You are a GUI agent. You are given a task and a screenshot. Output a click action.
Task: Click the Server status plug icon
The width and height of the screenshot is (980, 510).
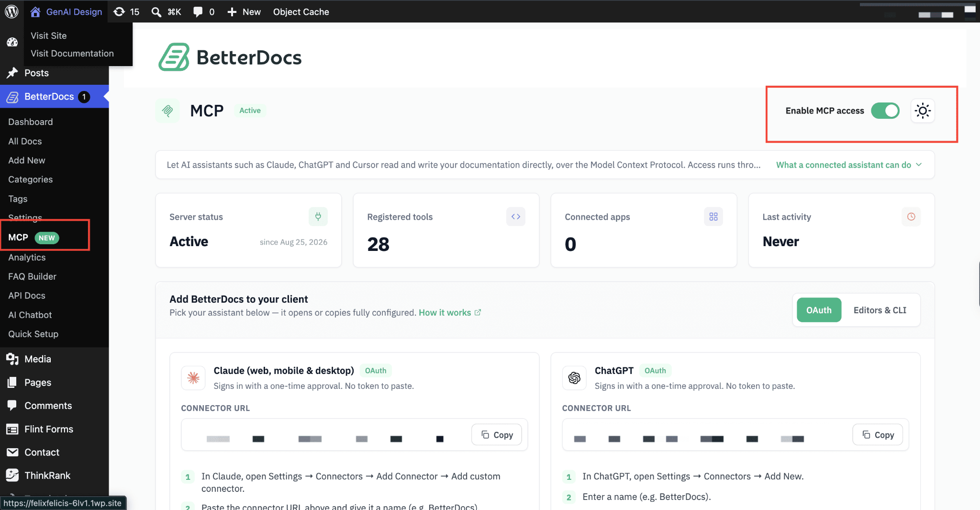(318, 216)
